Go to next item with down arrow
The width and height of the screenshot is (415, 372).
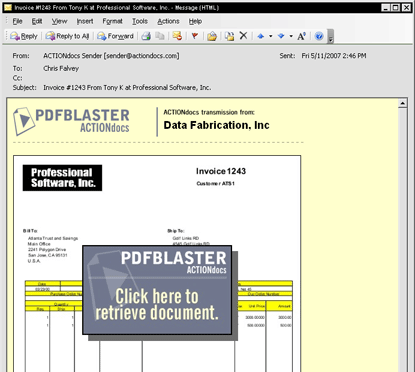[281, 36]
